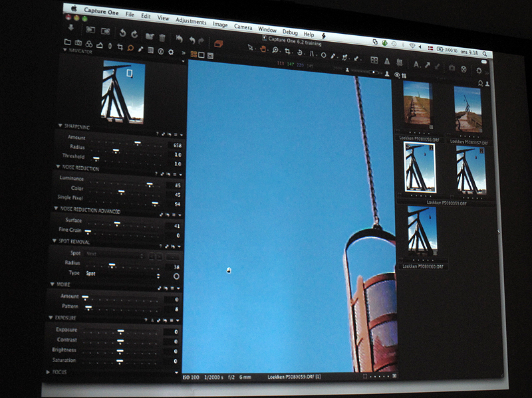Image resolution: width=532 pixels, height=398 pixels.
Task: Open the Info tool tab icon
Action: [160, 51]
